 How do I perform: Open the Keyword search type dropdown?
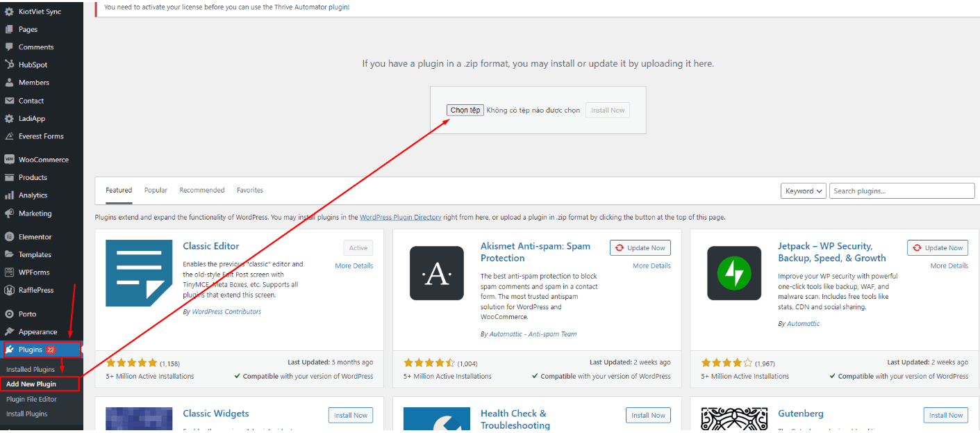(803, 191)
